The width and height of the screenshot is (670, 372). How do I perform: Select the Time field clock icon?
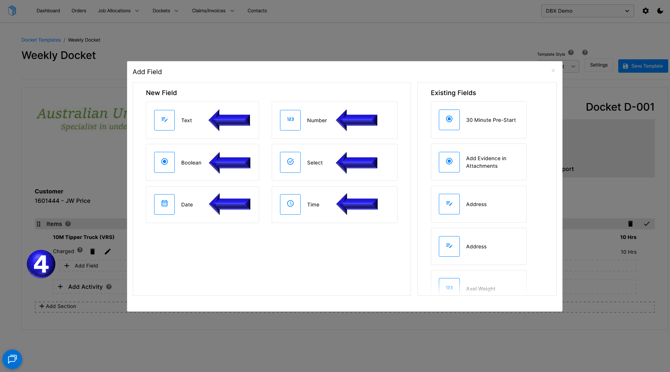click(290, 204)
